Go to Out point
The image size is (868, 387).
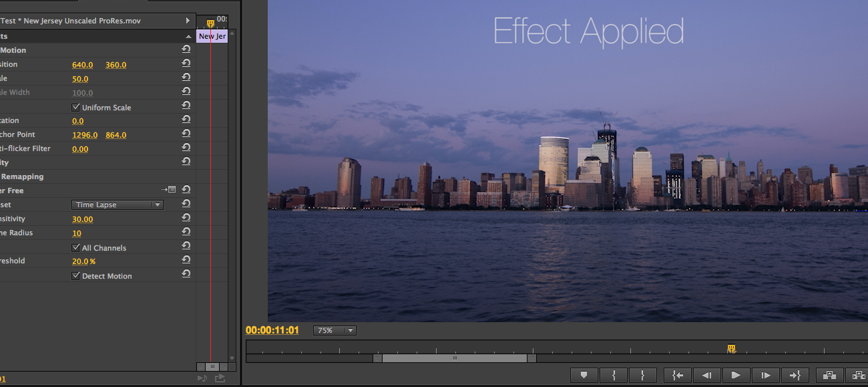point(795,376)
